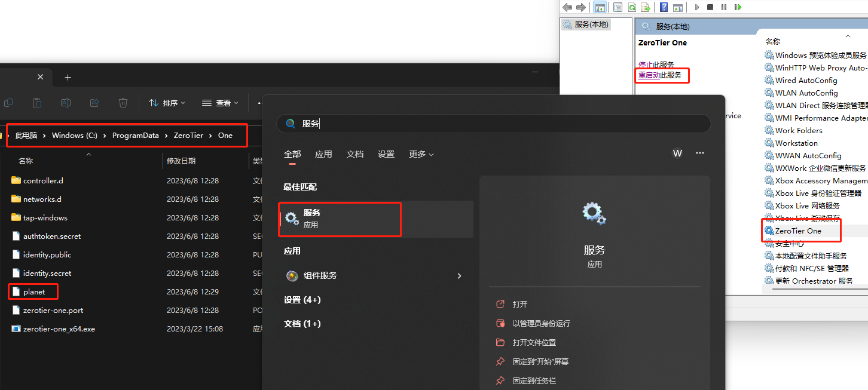
Task: Expand the 组件服务 entry chevron
Action: click(x=459, y=275)
